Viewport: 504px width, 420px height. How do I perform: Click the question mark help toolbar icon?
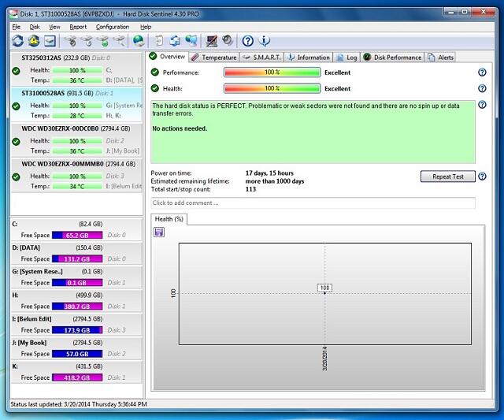click(x=248, y=41)
